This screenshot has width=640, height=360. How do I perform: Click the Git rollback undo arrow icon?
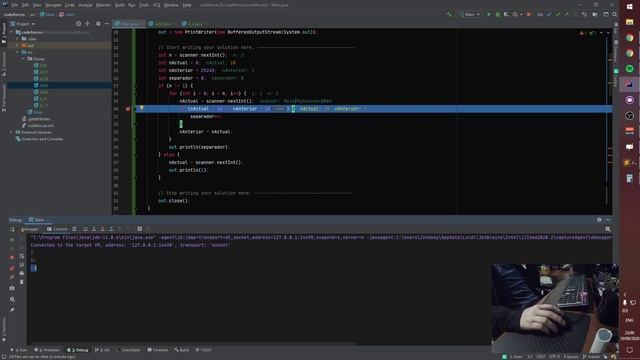tap(584, 14)
